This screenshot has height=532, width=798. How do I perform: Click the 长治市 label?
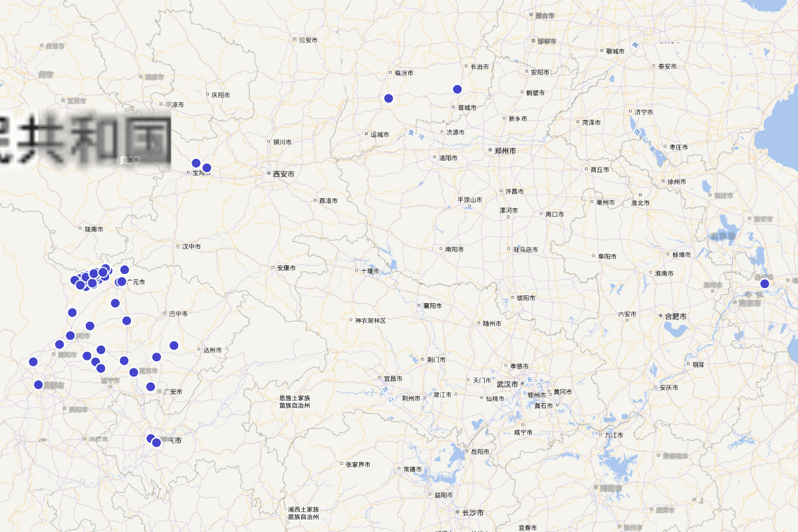479,66
